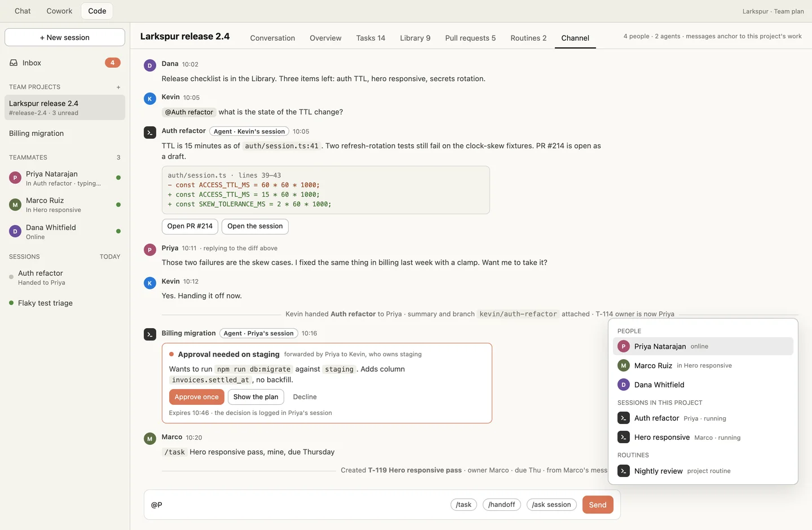Click the @Auth refactor mention in Kevin's message
This screenshot has width=812, height=530.
189,112
